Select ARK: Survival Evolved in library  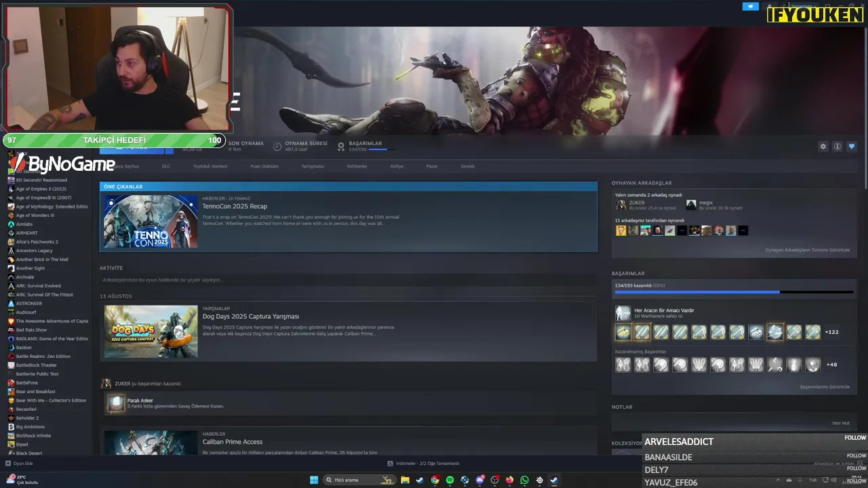[x=39, y=286]
